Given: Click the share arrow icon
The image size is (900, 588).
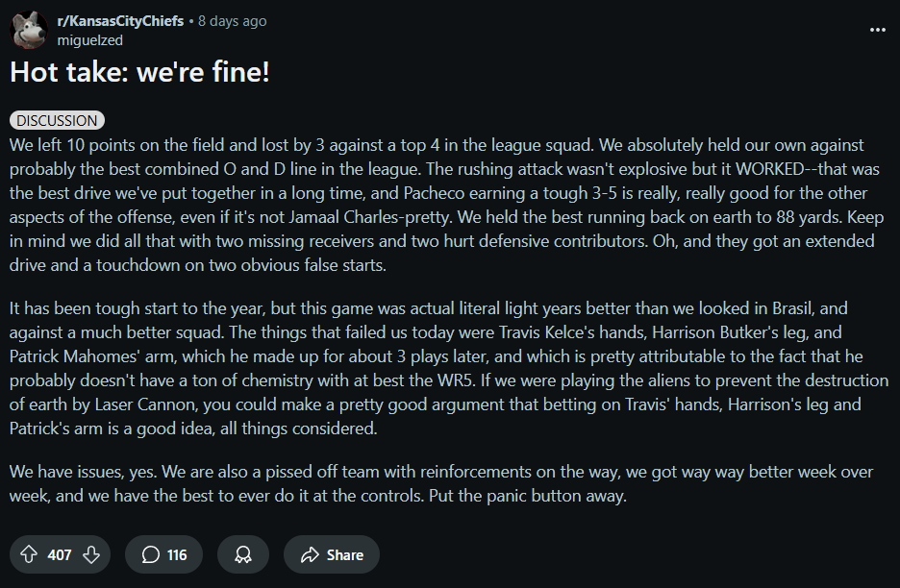Looking at the screenshot, I should click(310, 554).
